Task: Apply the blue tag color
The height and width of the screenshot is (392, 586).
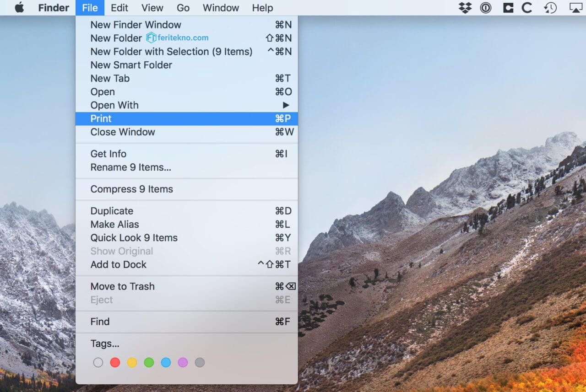Action: pyautogui.click(x=166, y=363)
